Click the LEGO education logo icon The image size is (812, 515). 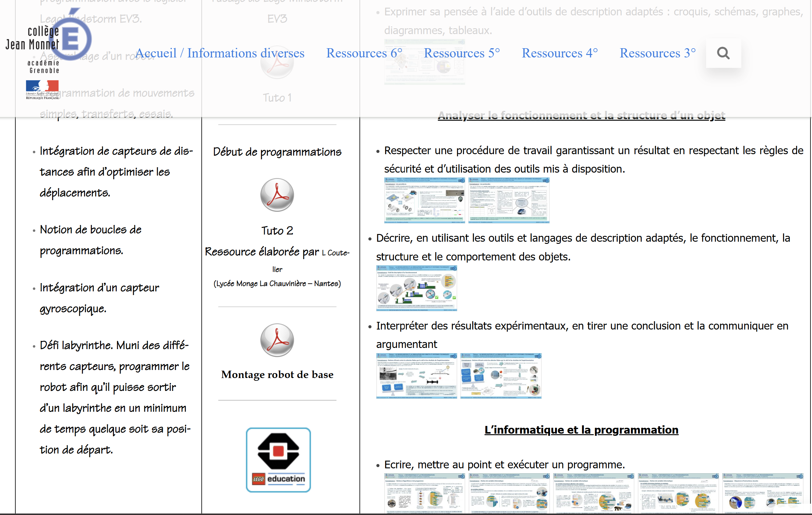coord(278,460)
